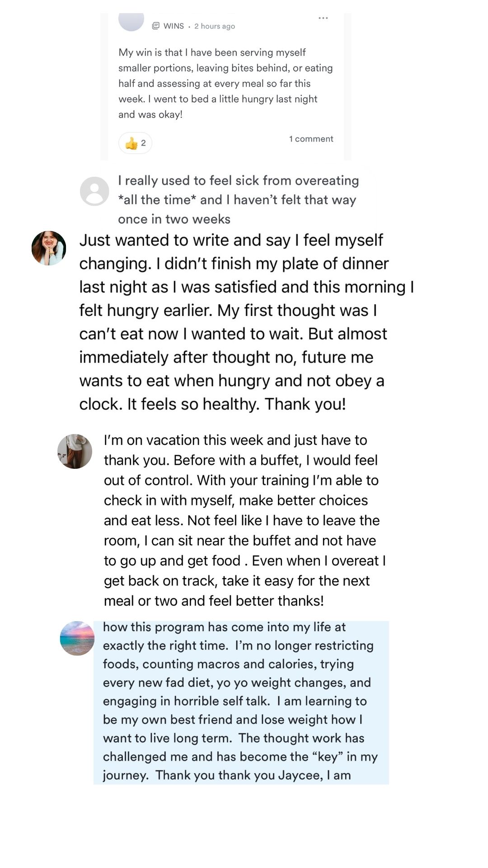This screenshot has width=488, height=868.
Task: Click the WINS category post icon
Action: (x=155, y=26)
